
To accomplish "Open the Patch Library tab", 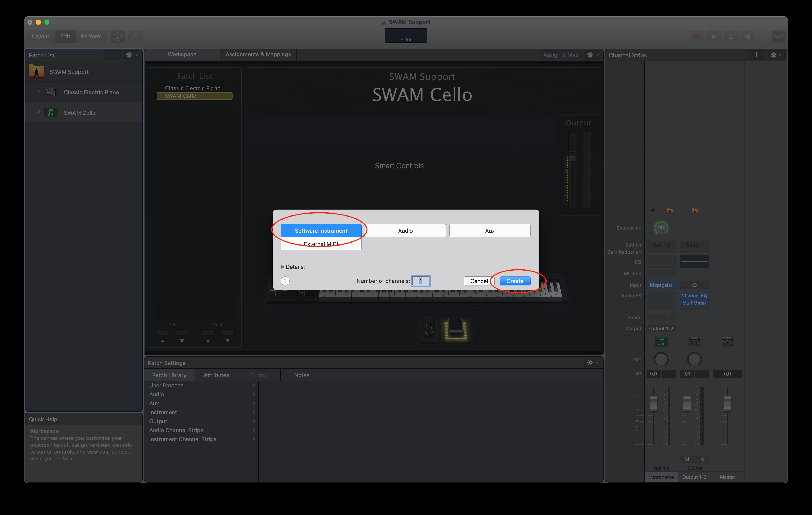I will [x=169, y=375].
